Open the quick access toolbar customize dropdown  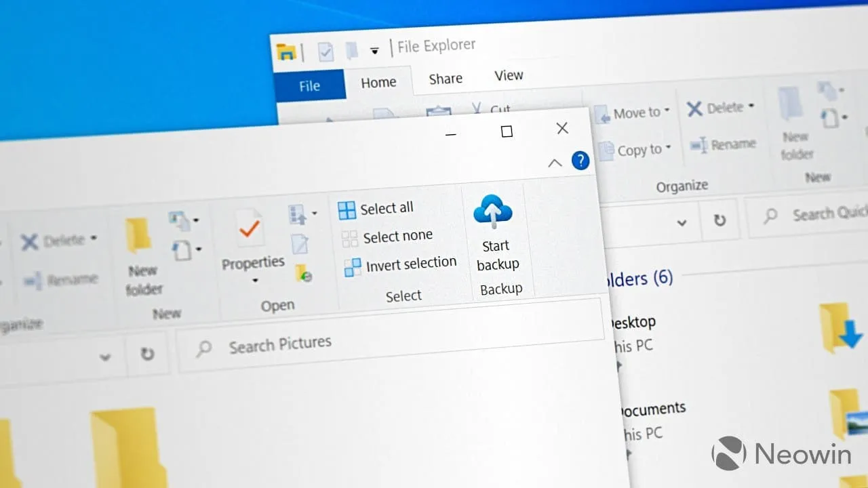tap(375, 50)
